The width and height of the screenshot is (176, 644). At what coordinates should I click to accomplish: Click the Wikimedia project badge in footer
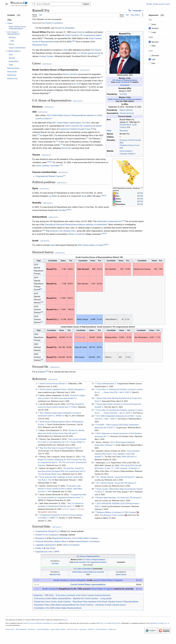pos(151,631)
